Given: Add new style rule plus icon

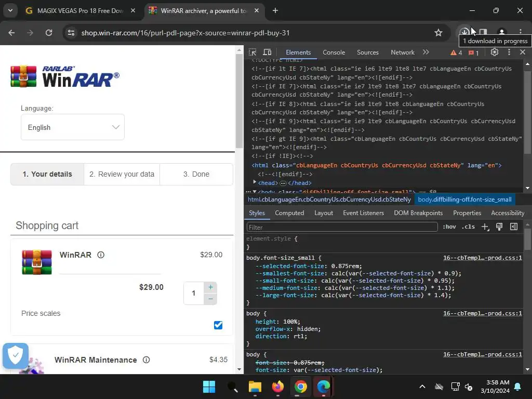Looking at the screenshot, I should coord(485,227).
